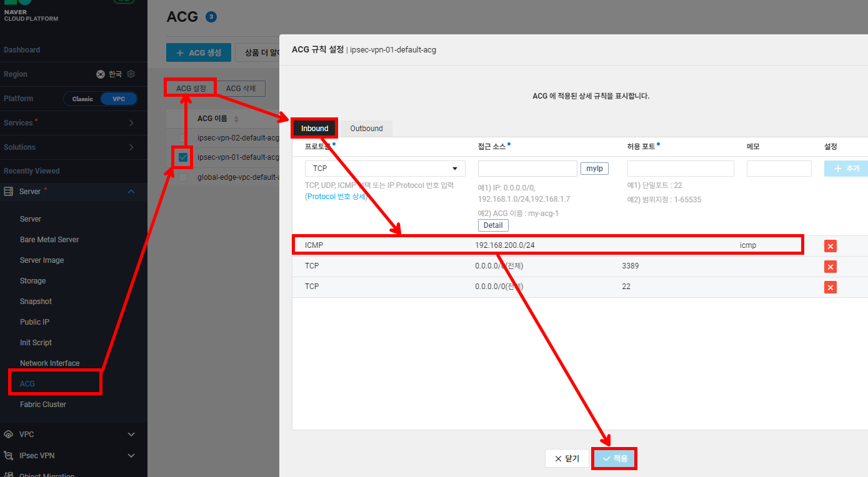This screenshot has width=868, height=477.
Task: Click the 추가 add rule button
Action: (x=846, y=169)
